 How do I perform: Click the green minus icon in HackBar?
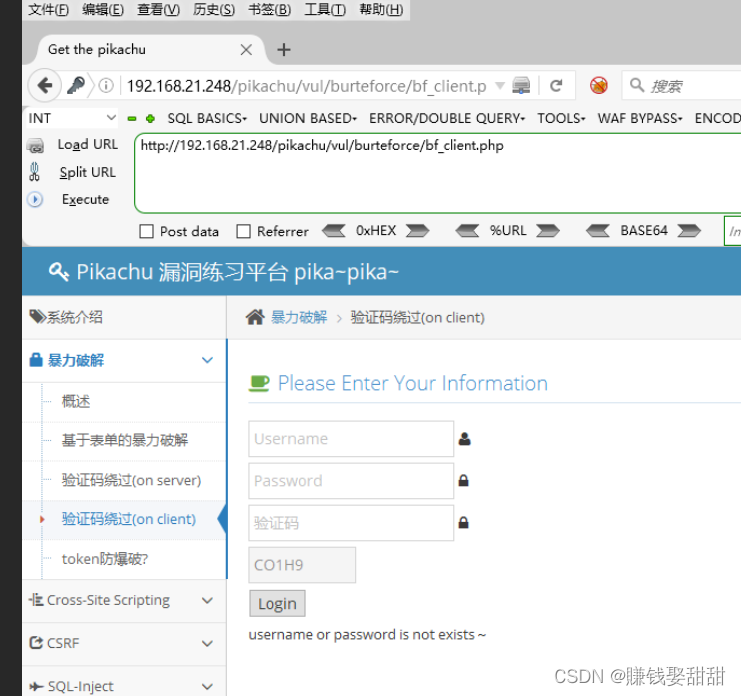(x=132, y=119)
